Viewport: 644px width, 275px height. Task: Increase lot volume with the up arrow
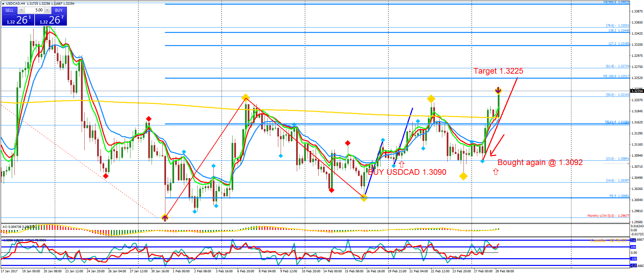pos(47,10)
